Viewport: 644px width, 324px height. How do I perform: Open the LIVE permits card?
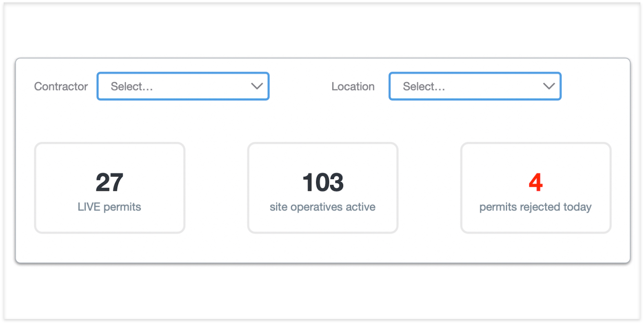click(110, 188)
